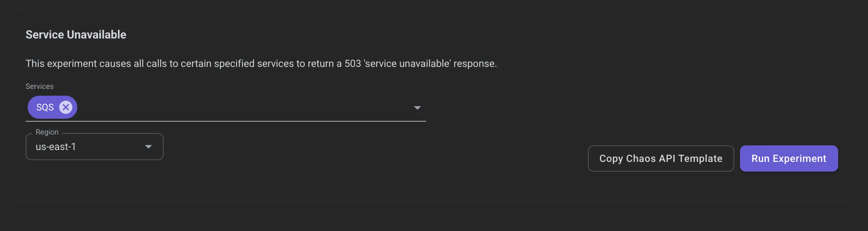Click Copy Chaos API Template
The height and width of the screenshot is (231, 868).
pyautogui.click(x=660, y=158)
